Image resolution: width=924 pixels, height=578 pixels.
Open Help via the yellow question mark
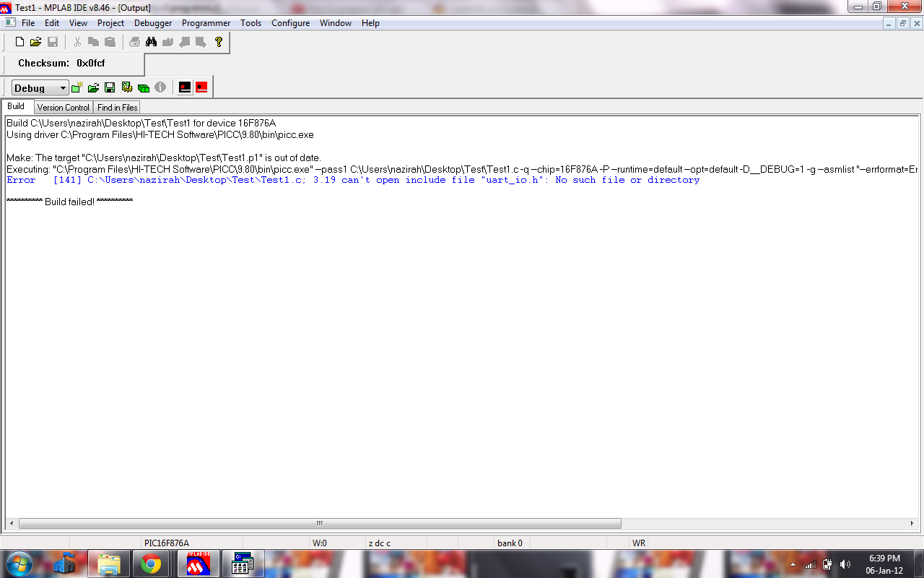[219, 42]
